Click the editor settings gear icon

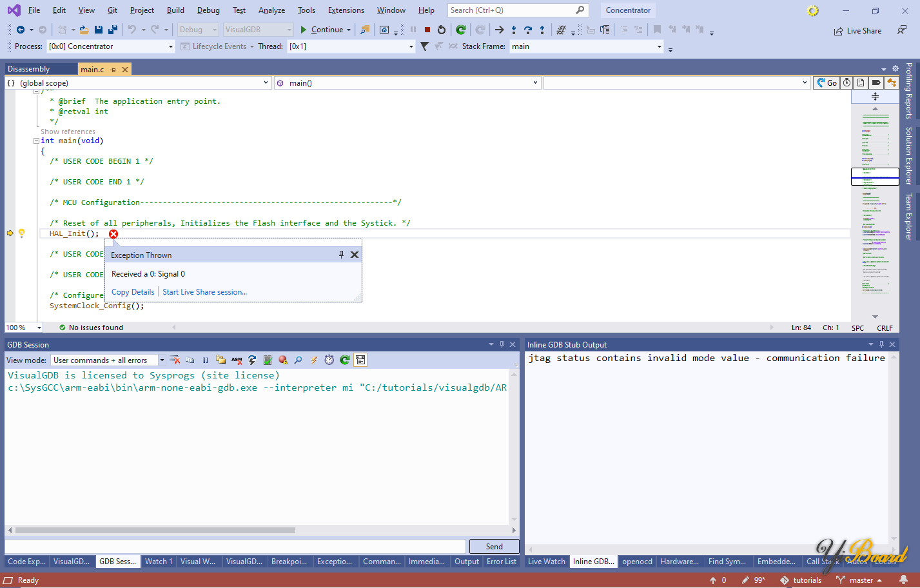click(895, 68)
